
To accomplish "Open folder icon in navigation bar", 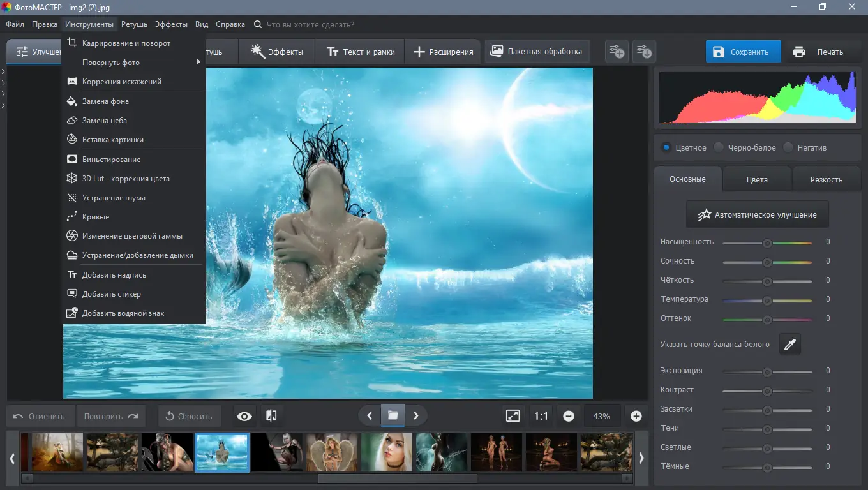I will (x=393, y=416).
